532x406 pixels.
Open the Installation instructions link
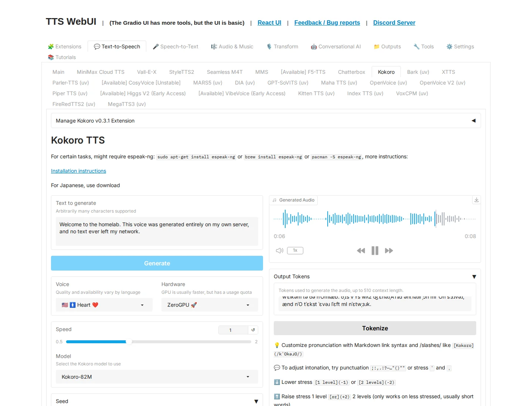pos(78,171)
